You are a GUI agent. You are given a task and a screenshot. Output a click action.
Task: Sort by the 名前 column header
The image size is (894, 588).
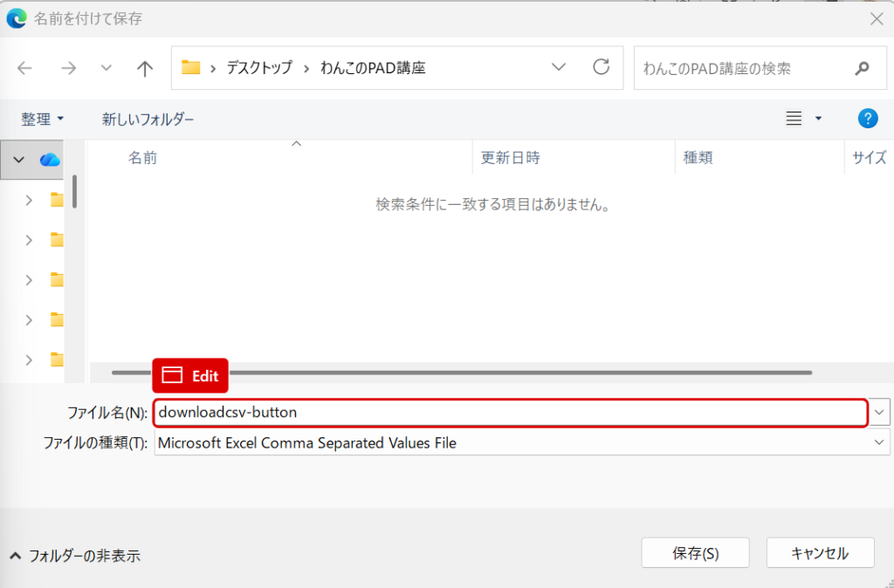(x=142, y=158)
